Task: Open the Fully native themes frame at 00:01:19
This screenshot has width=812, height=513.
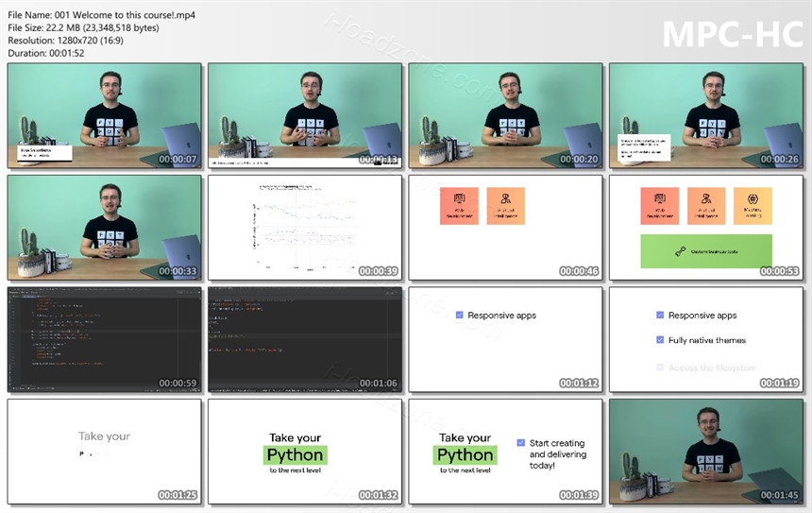Action: (x=706, y=339)
